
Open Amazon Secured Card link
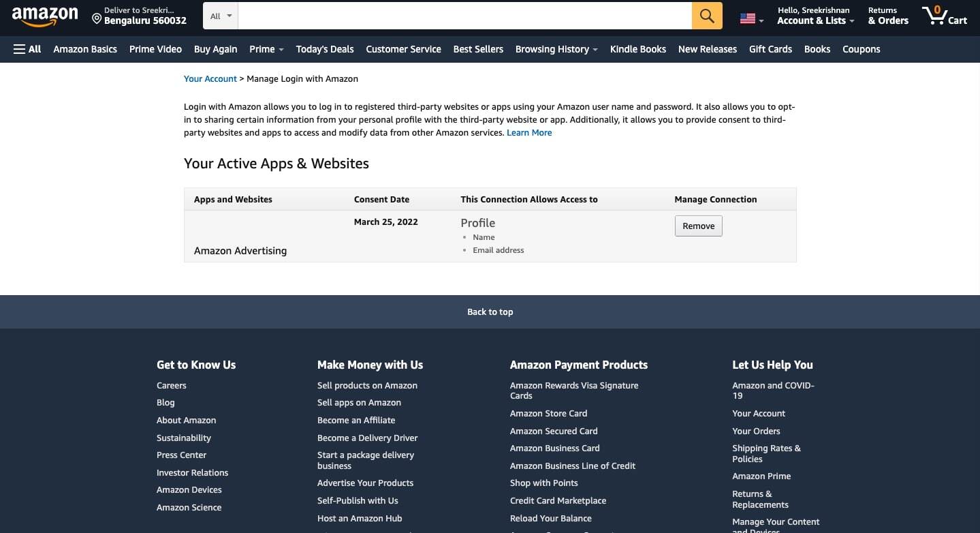554,431
